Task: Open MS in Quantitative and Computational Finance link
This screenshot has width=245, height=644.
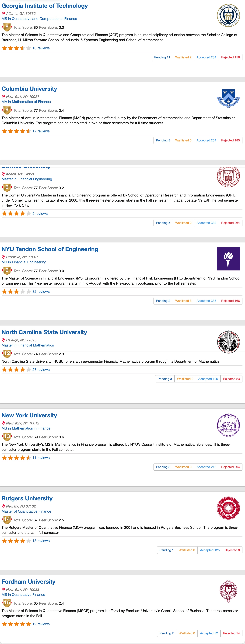Action: pos(39,19)
